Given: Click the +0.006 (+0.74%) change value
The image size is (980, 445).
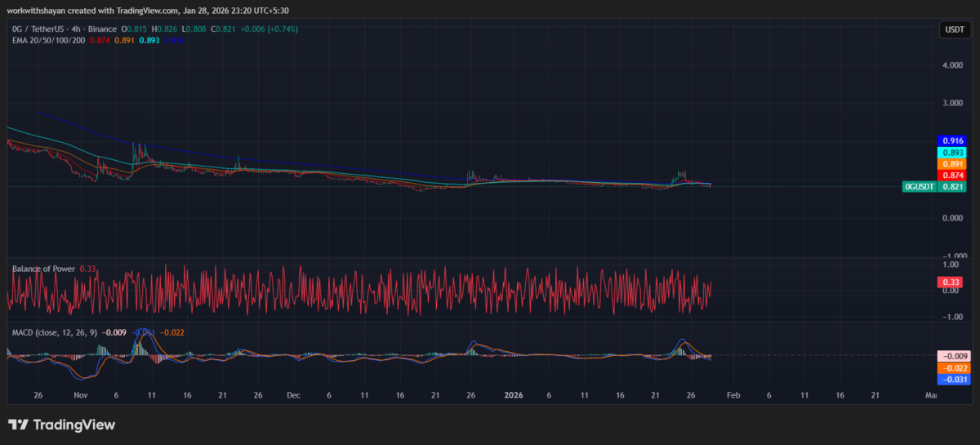Looking at the screenshot, I should click(270, 29).
